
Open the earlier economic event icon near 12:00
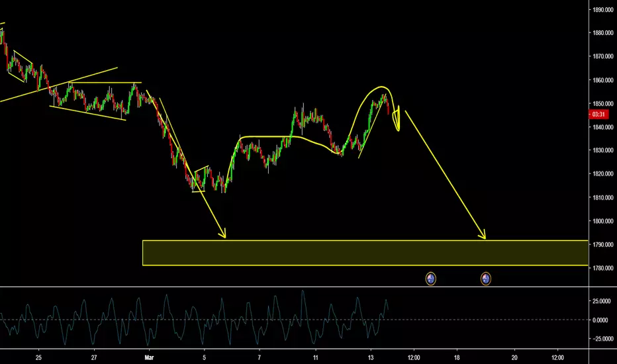point(430,279)
